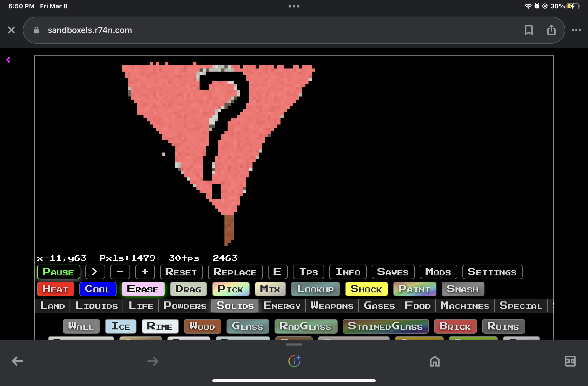Toggle the E element-select button
Image resolution: width=588 pixels, height=386 pixels.
tap(277, 272)
